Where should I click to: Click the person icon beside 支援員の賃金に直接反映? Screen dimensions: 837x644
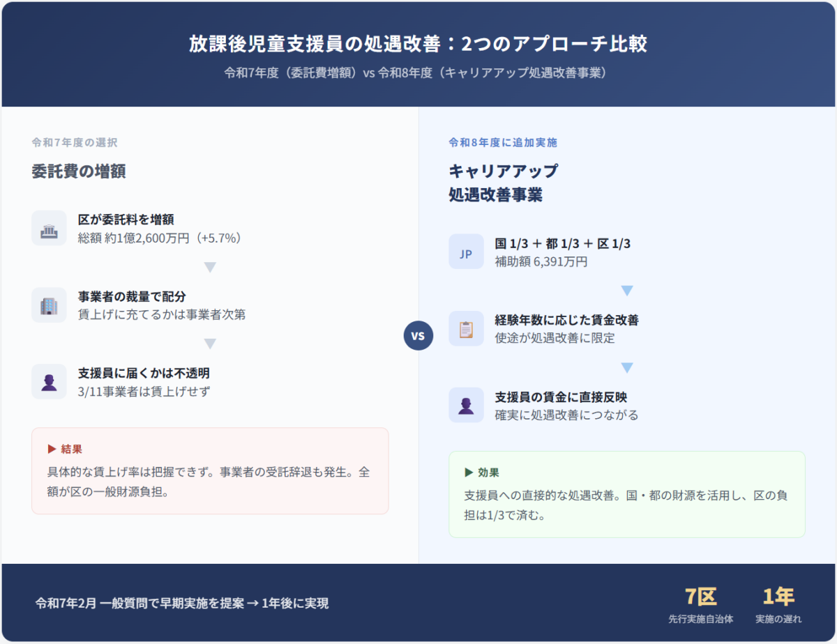pos(466,406)
